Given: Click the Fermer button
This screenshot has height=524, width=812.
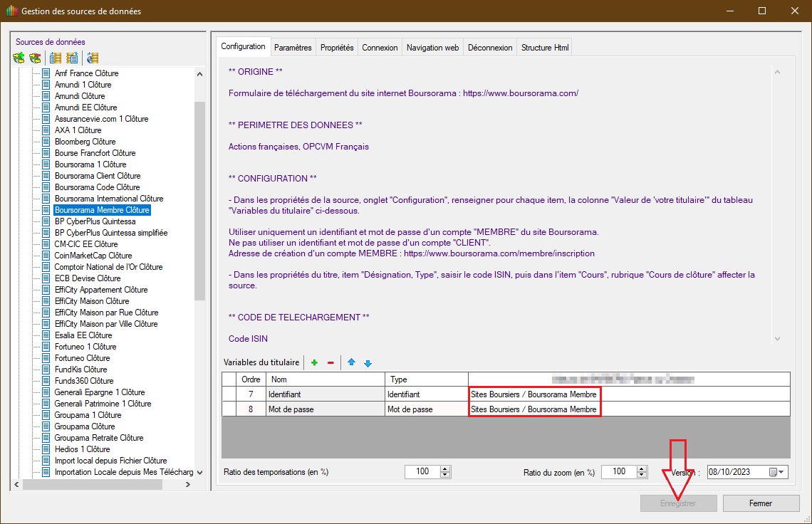Looking at the screenshot, I should (x=760, y=503).
